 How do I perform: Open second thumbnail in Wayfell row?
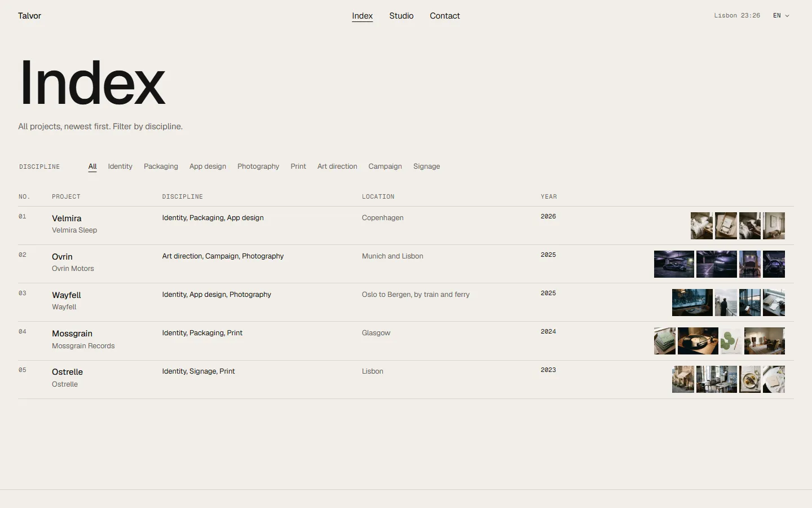coord(726,303)
